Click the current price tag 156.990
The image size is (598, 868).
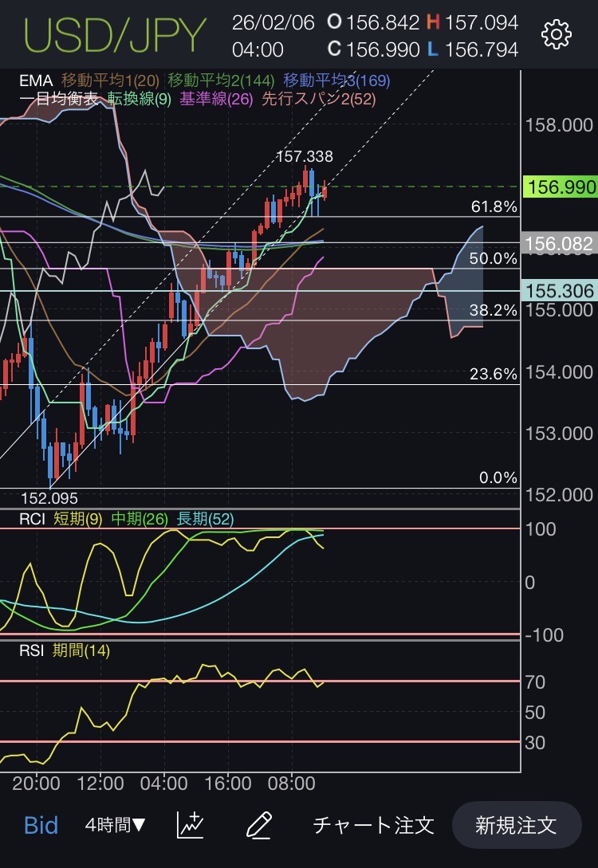(x=559, y=187)
